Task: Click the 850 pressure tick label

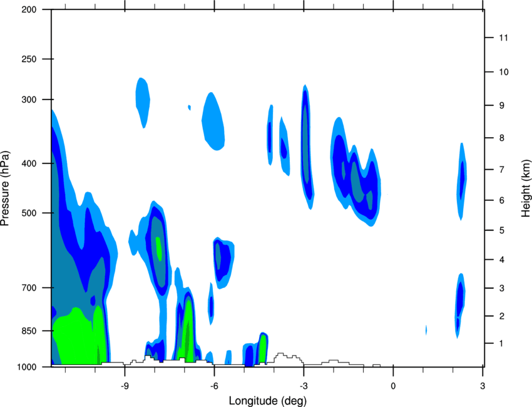Action: tap(29, 331)
